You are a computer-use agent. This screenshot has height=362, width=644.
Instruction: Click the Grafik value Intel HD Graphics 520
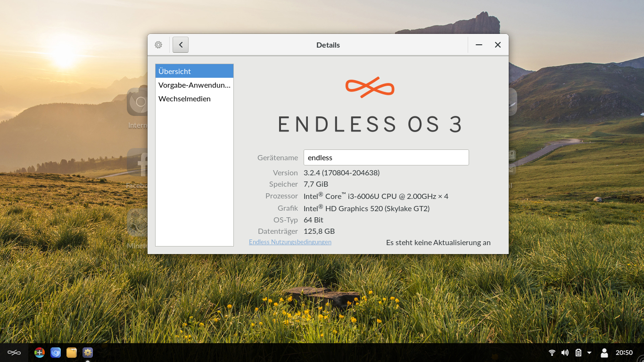coord(366,208)
